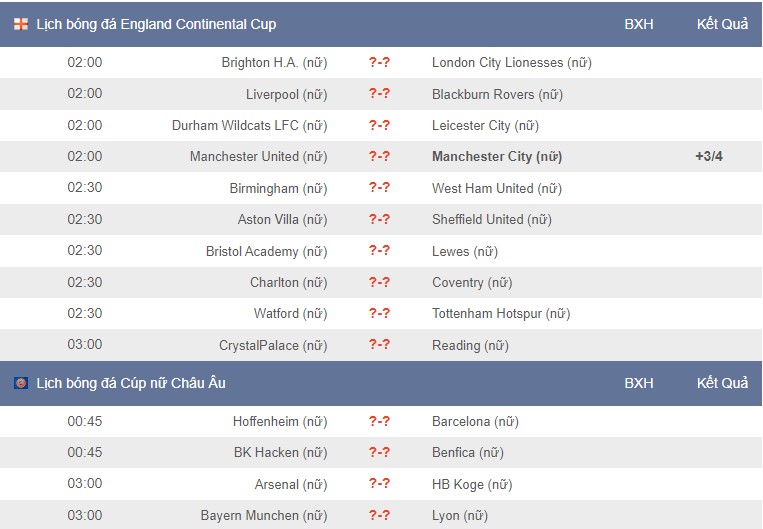Open Lyon (nữ) team link
Screen dimensions: 763x529
coord(460,515)
